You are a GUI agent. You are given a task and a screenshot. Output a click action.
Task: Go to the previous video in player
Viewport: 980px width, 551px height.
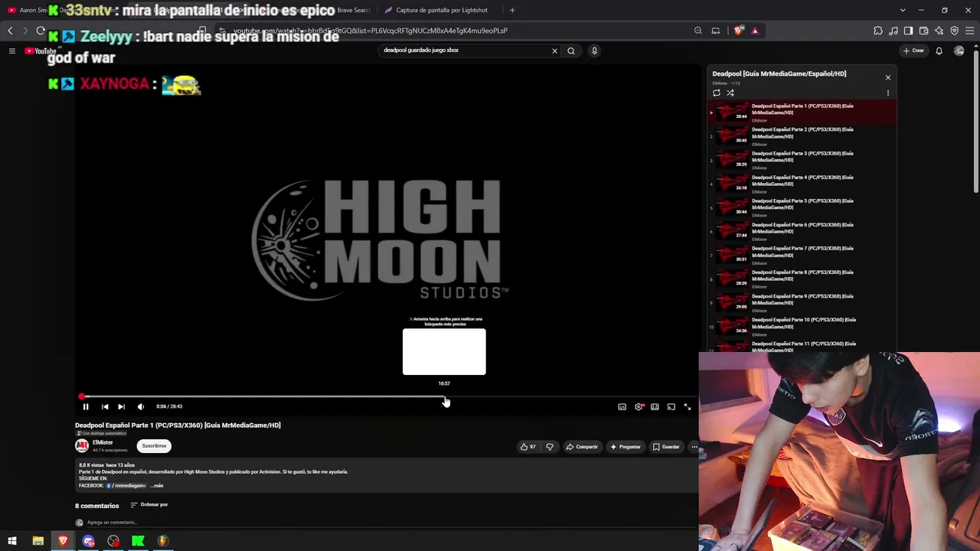click(x=105, y=407)
